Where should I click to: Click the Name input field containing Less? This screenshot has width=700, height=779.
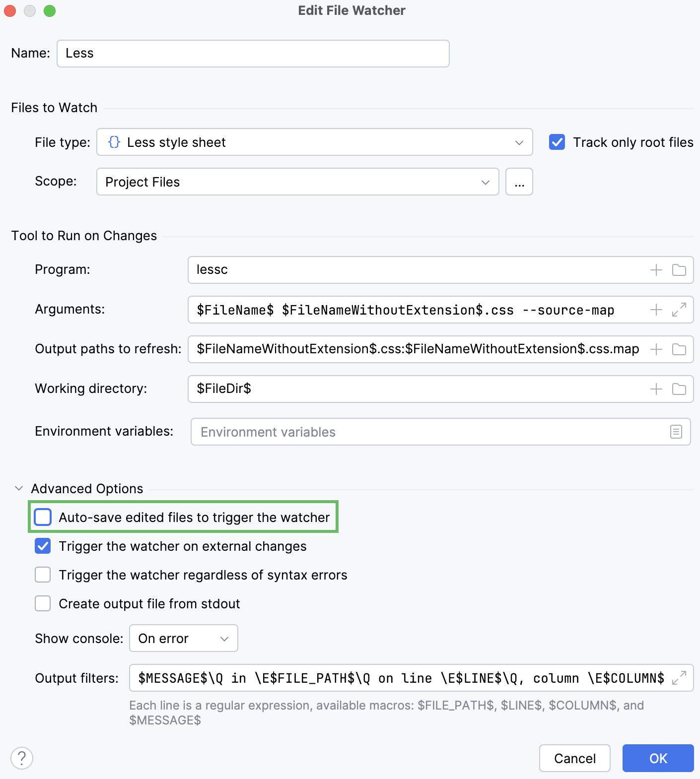coord(253,54)
